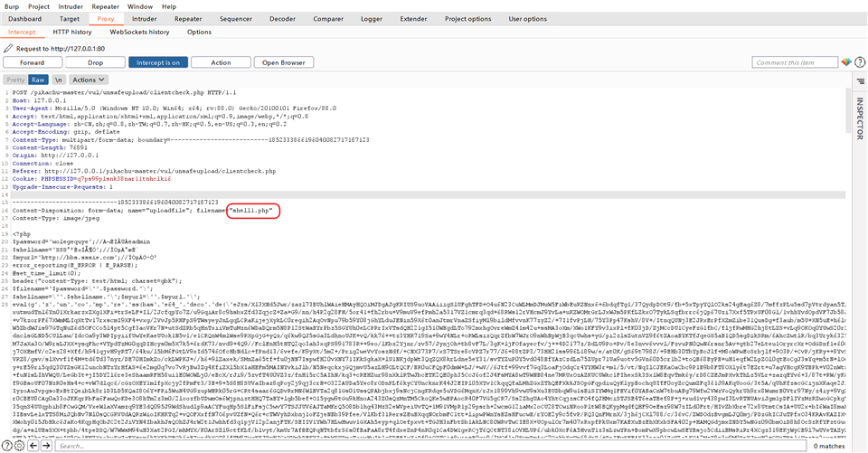
Task: Click the Search input field
Action: coord(430,446)
